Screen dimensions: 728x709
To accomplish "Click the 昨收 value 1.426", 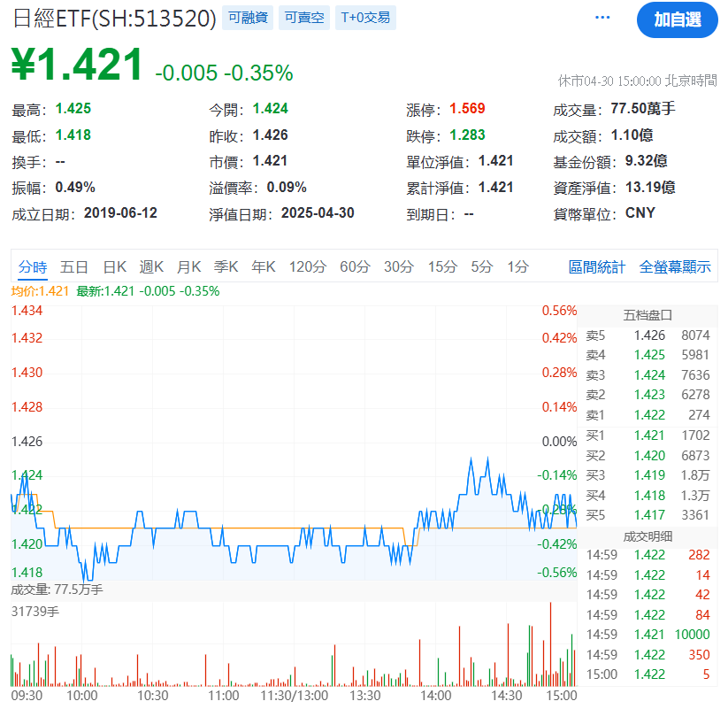I will tap(270, 135).
